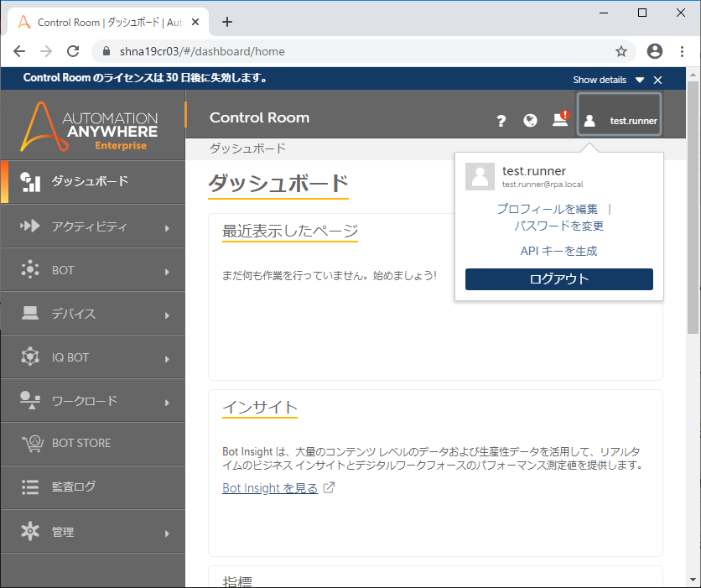This screenshot has width=701, height=588.
Task: Click the external link icon beside Bot Insight
Action: pyautogui.click(x=329, y=487)
